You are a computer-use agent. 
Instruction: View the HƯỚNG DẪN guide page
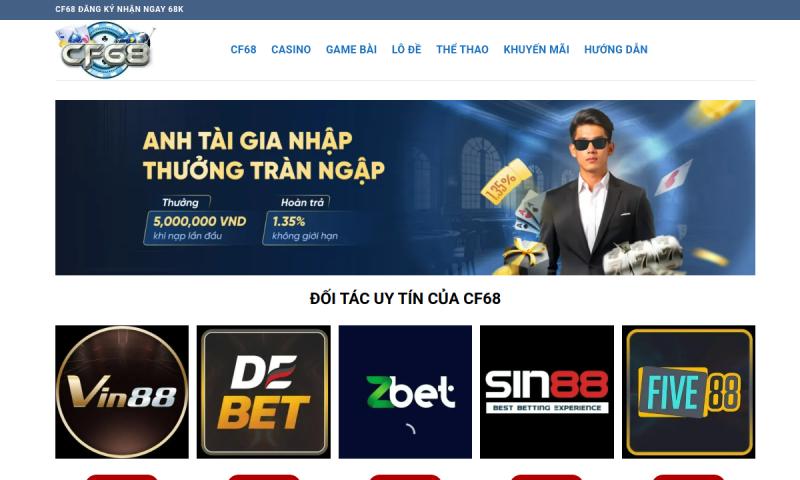616,49
